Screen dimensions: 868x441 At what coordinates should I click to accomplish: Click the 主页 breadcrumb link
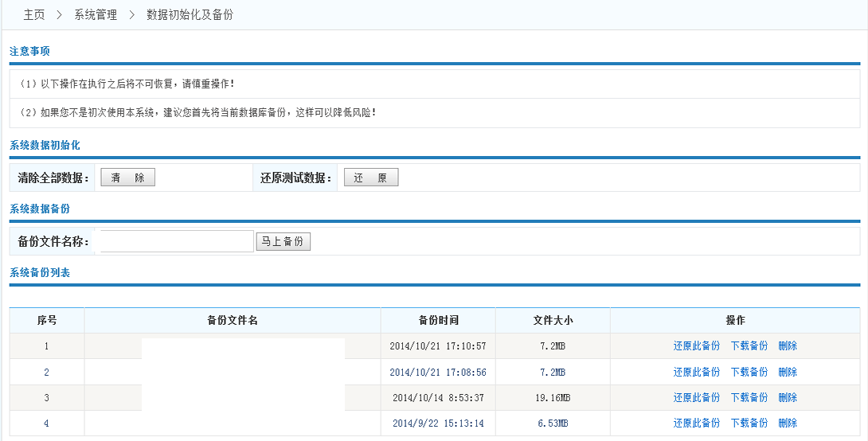pos(33,15)
